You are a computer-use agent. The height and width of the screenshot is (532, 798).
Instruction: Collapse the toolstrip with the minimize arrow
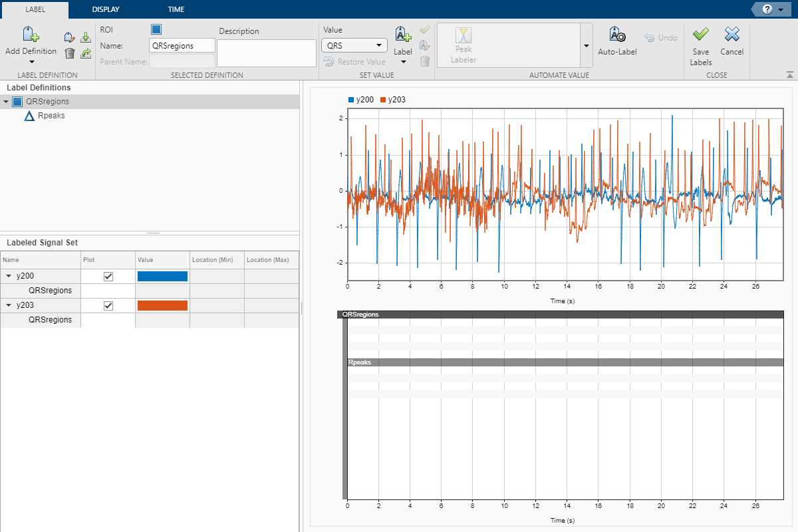[789, 74]
